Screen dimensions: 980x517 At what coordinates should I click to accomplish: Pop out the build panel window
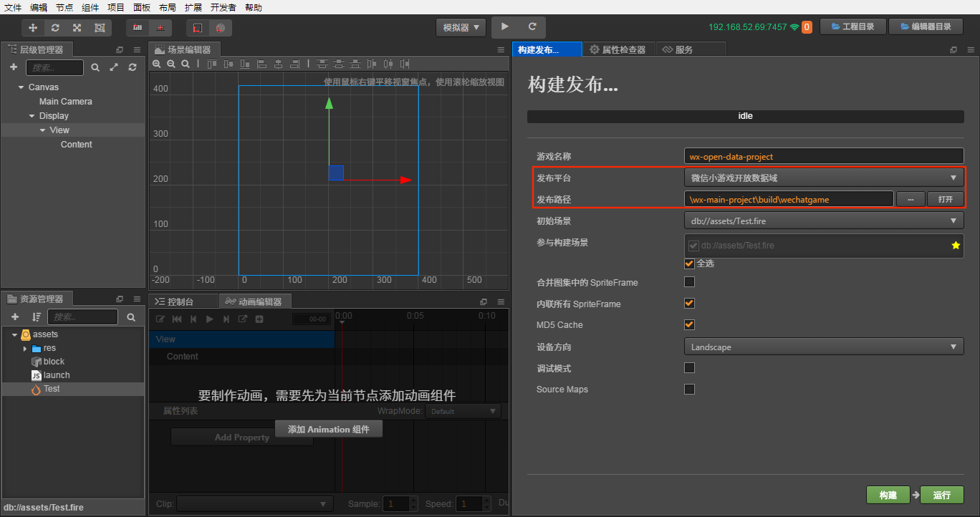pos(953,50)
